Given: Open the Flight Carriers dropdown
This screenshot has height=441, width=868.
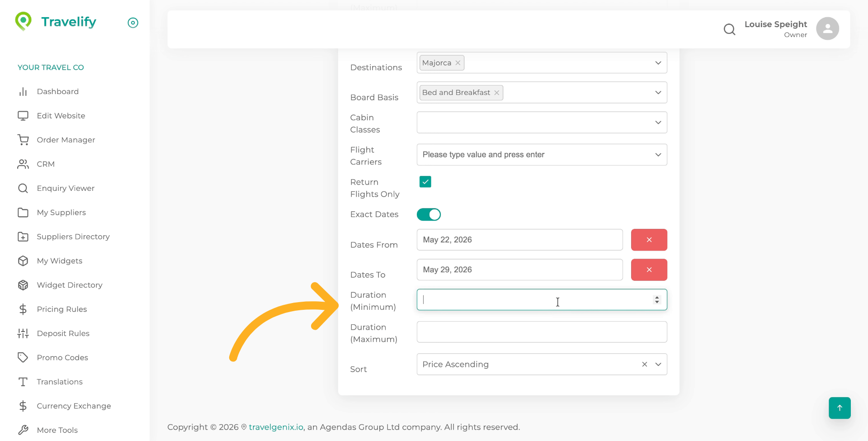Looking at the screenshot, I should point(658,155).
